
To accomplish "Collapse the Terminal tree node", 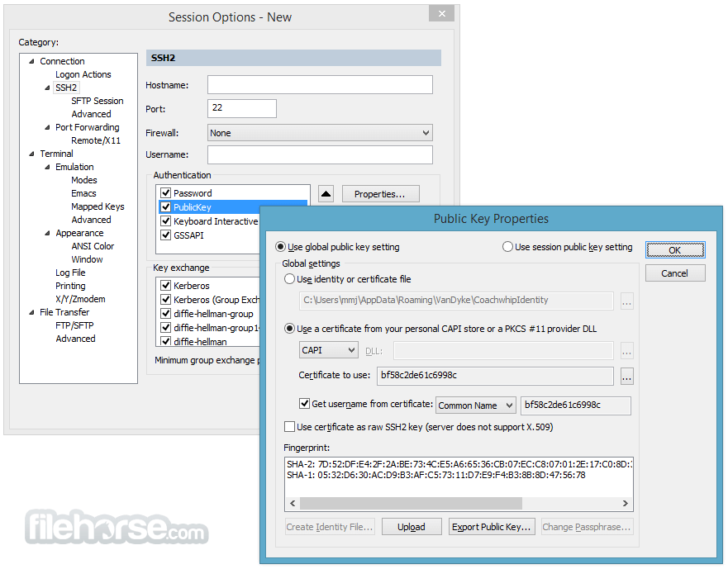I will pos(31,154).
